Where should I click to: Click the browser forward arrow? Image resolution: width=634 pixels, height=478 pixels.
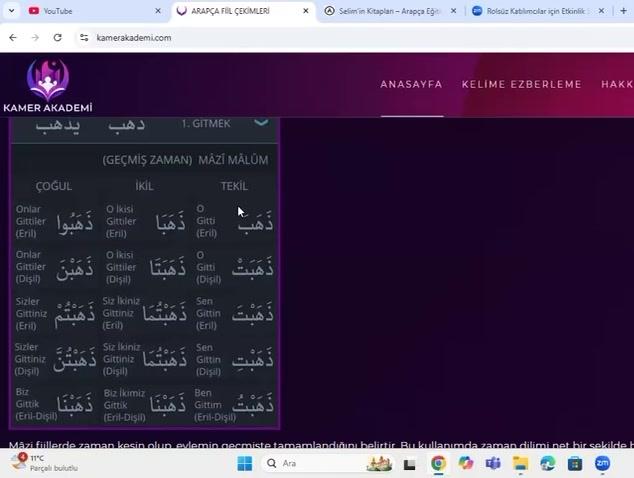(36, 38)
